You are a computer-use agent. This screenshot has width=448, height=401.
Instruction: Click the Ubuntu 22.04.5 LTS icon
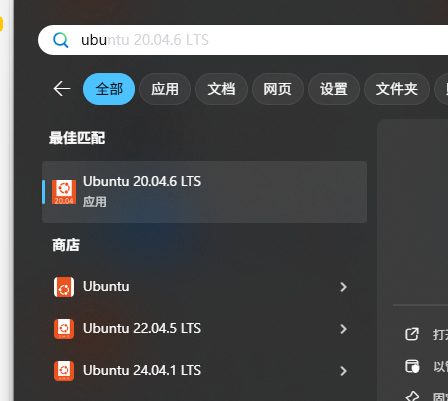point(64,329)
